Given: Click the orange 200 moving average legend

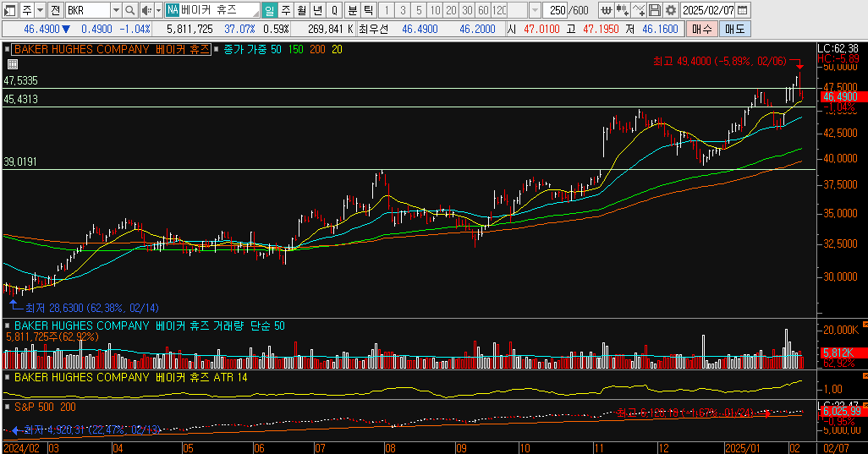Looking at the screenshot, I should [x=317, y=50].
